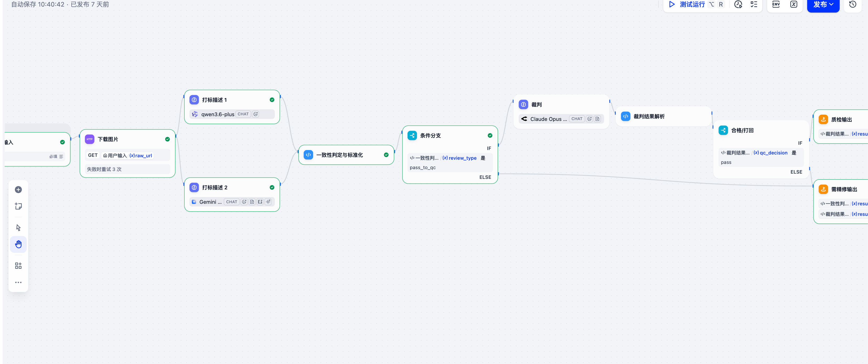
Task: Expand the 发布 publish dropdown
Action: (823, 5)
